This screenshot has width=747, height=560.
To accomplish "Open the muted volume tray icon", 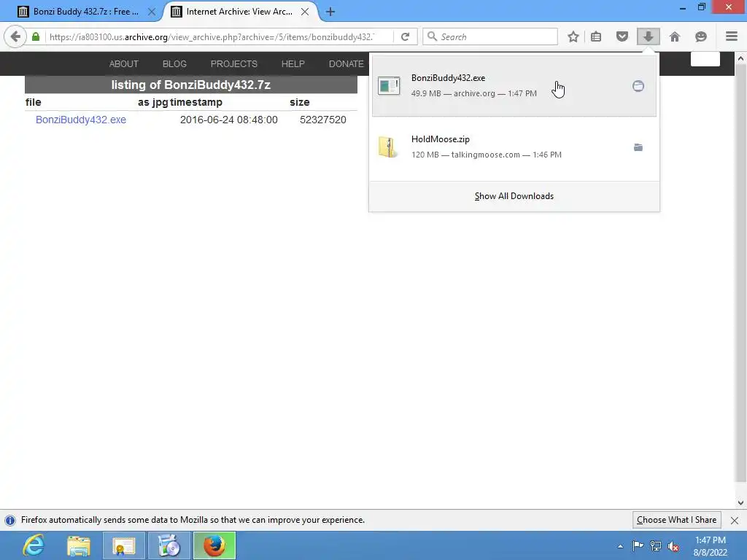I will click(x=673, y=545).
